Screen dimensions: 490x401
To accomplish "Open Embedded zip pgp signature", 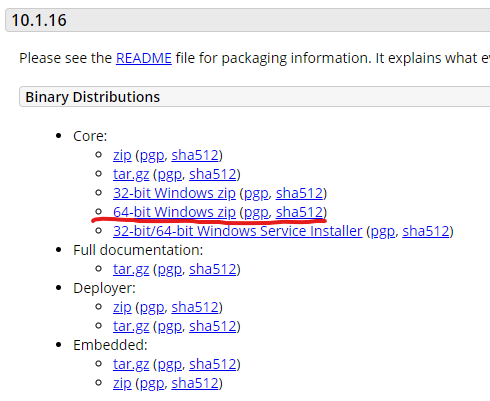I will [x=152, y=384].
